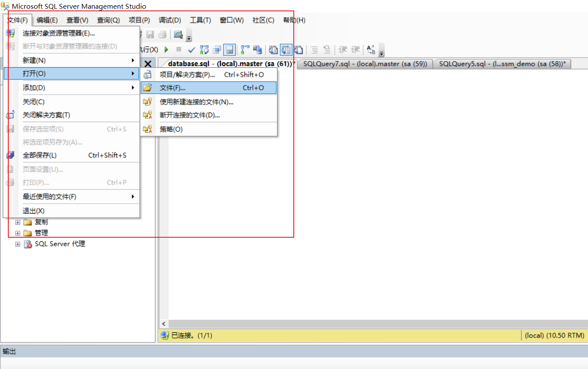Choose 全部保存(L) menu entry
This screenshot has height=369, width=588.
pos(72,155)
